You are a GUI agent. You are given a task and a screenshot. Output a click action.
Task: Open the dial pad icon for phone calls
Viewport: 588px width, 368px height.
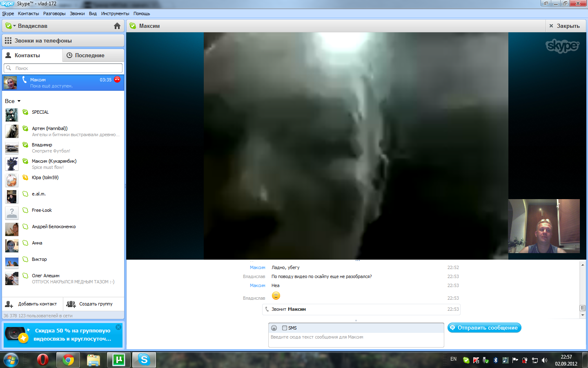8,40
